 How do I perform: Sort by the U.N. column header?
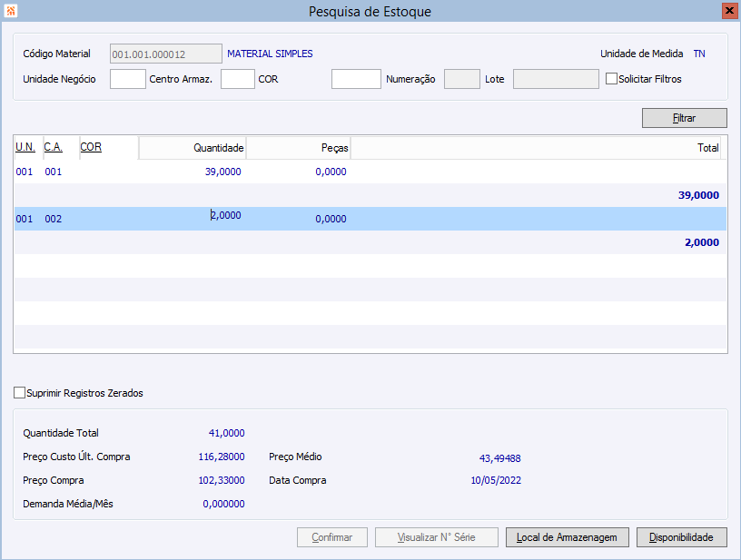click(x=25, y=146)
